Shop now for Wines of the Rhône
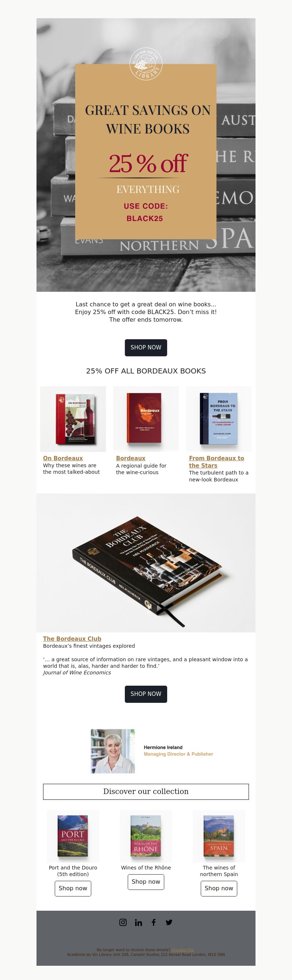 (146, 882)
